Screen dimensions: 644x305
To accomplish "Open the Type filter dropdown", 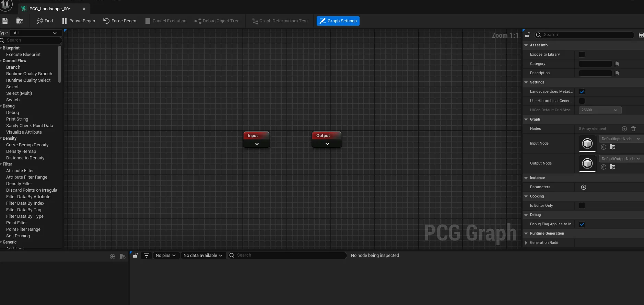I will [x=36, y=33].
